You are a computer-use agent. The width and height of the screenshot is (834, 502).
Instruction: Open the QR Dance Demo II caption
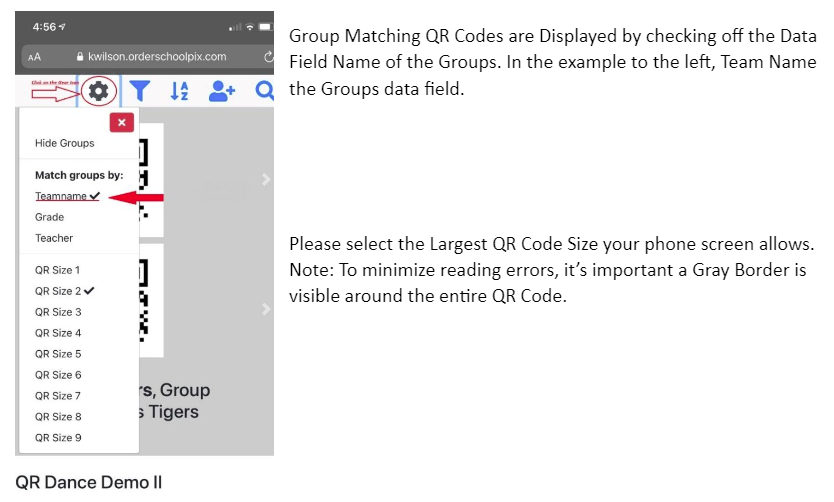pos(88,482)
